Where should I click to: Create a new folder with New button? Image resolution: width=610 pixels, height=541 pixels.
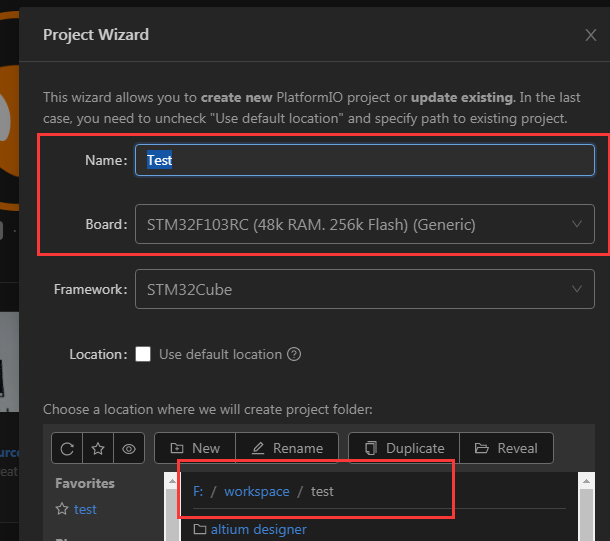[x=195, y=448]
